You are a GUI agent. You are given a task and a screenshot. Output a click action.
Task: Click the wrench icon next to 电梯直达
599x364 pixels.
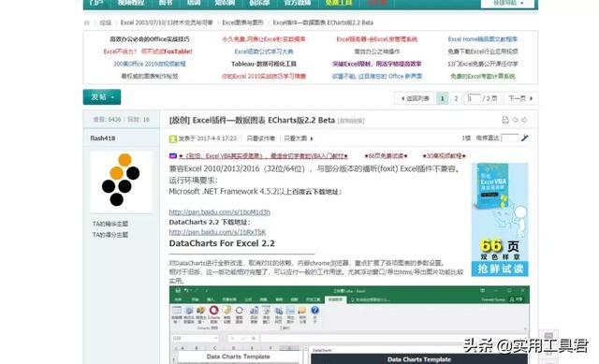click(525, 138)
